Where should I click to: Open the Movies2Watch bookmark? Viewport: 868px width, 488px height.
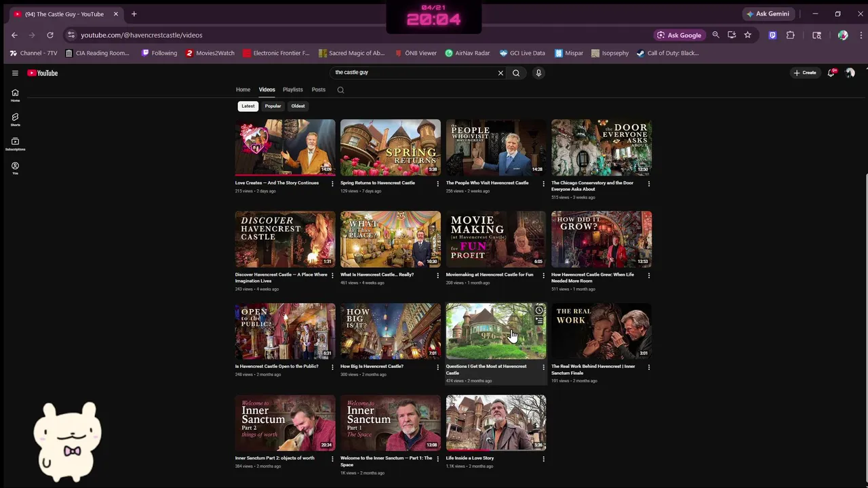coord(210,53)
